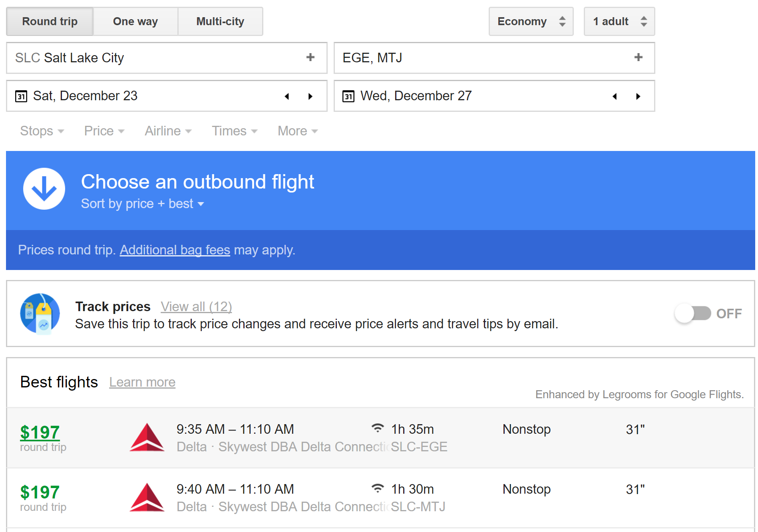Screen dimensions: 758x532
Task: Open the 1 adult passengers dropdown
Action: 619,22
